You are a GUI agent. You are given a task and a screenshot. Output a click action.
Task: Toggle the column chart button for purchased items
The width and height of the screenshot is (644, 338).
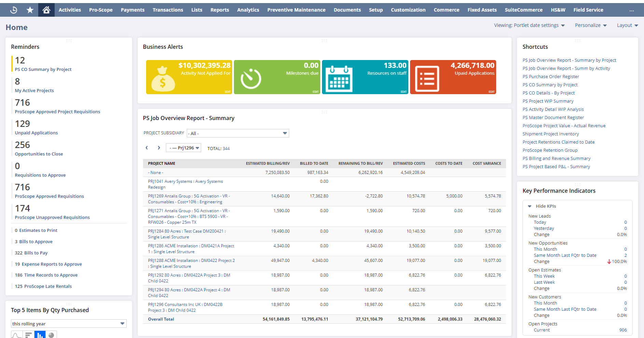40,335
